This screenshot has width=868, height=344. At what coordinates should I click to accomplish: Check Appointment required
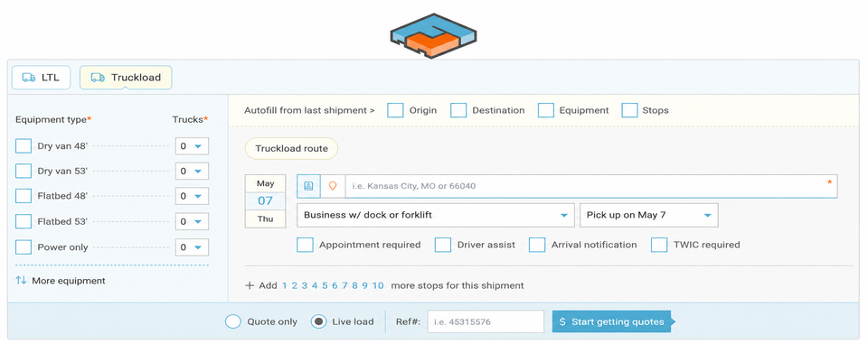click(305, 245)
